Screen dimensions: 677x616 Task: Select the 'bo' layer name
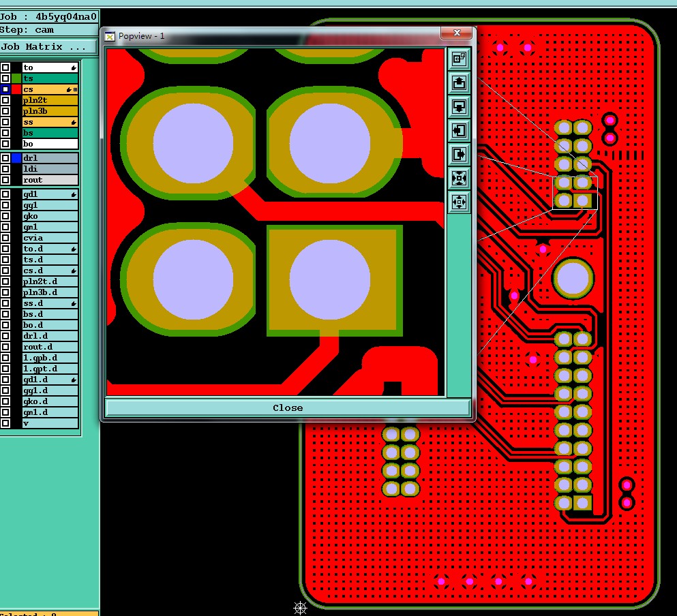click(50, 144)
